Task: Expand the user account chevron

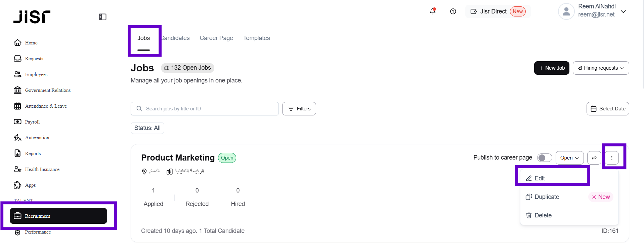Action: pos(624,11)
